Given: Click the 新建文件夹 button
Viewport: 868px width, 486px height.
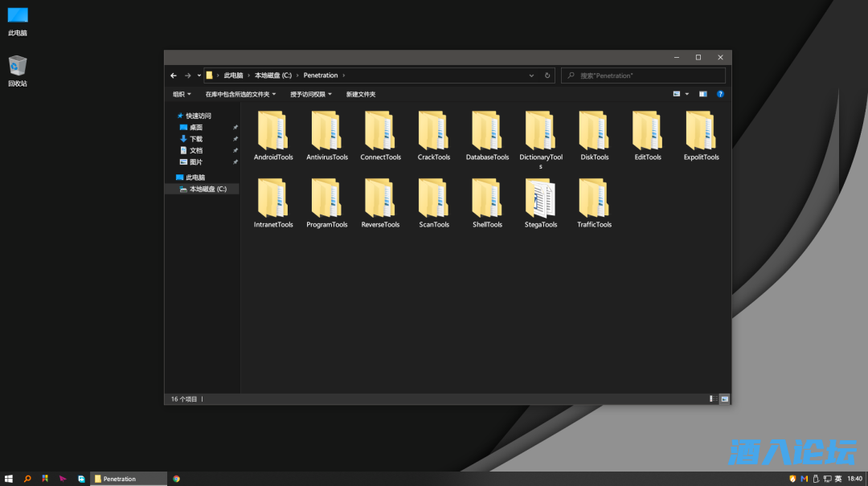Looking at the screenshot, I should point(361,94).
